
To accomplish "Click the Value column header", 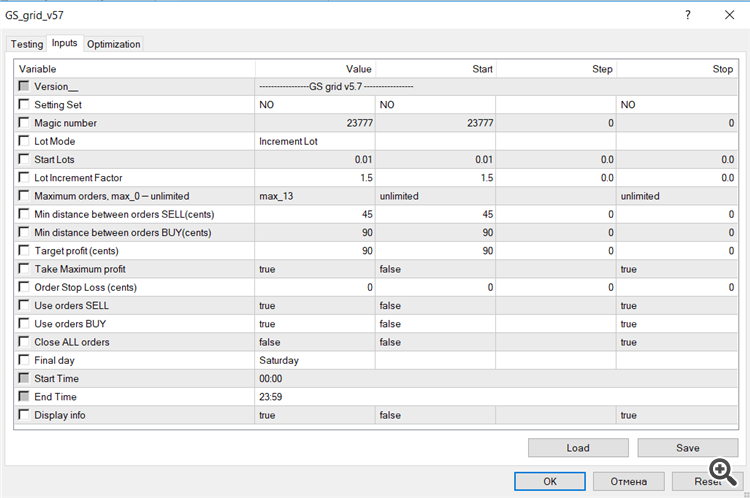I will click(x=315, y=69).
